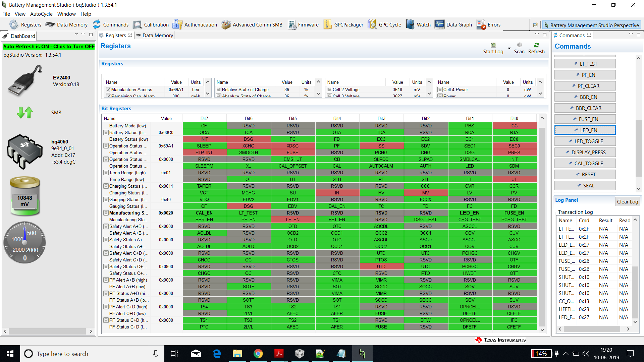
Task: Open the DashBoard view menu arrow
Action: [x=76, y=34]
